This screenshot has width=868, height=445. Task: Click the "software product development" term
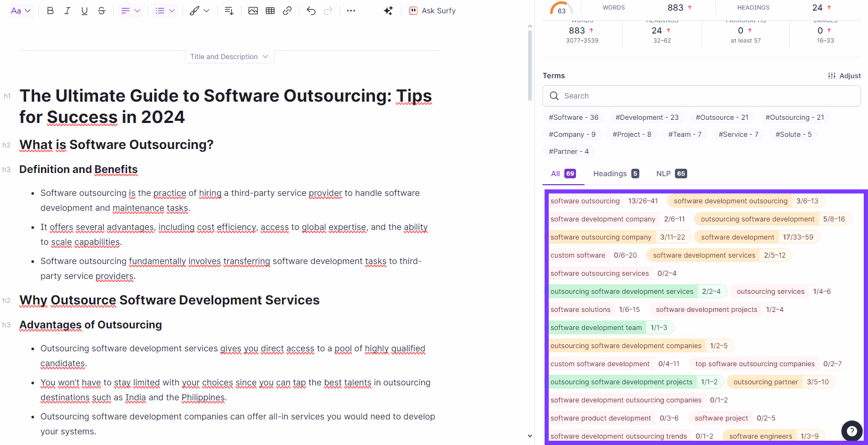click(x=614, y=418)
